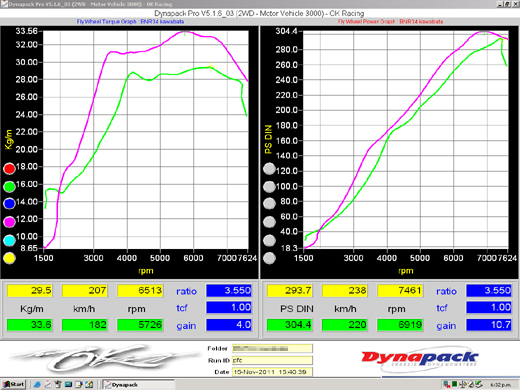Click the top gray circle beside power graph
The width and height of the screenshot is (520, 390).
tap(269, 169)
